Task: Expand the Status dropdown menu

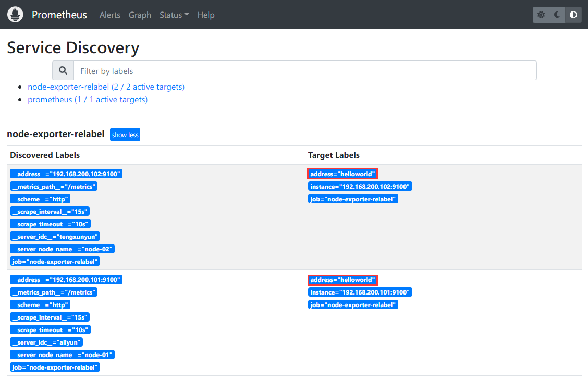Action: click(174, 15)
